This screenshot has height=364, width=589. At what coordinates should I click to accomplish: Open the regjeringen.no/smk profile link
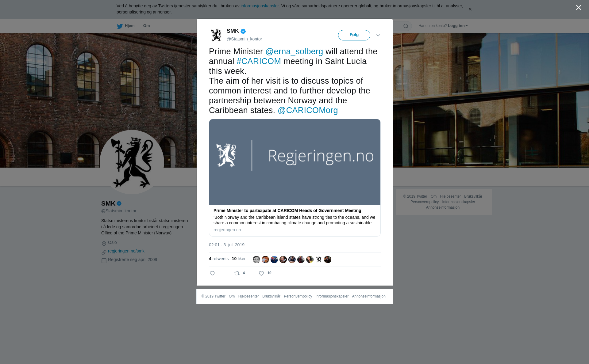[126, 251]
